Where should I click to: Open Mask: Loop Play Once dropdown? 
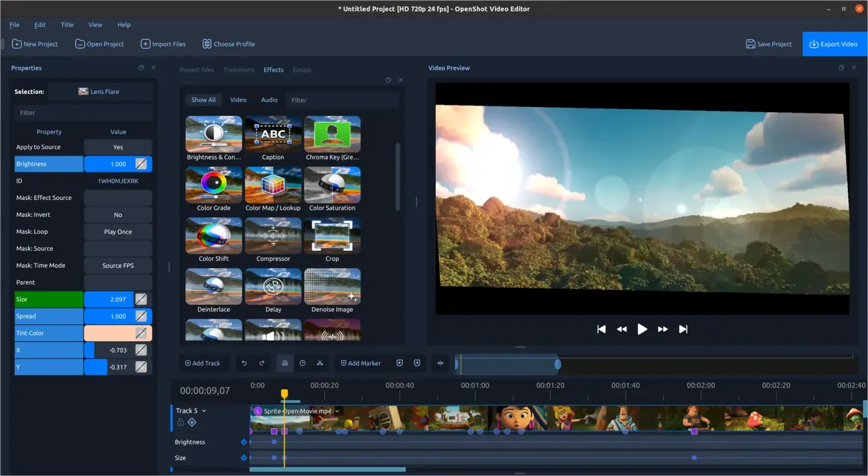(118, 231)
